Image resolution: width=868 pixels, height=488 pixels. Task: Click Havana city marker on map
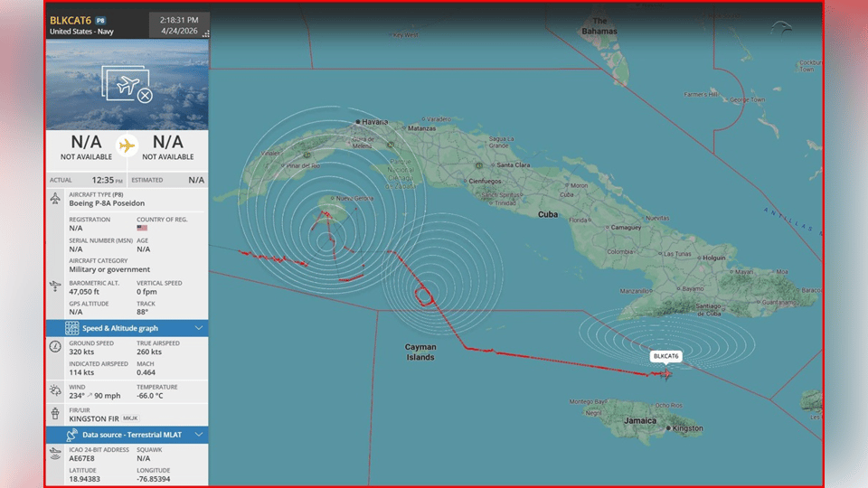358,122
